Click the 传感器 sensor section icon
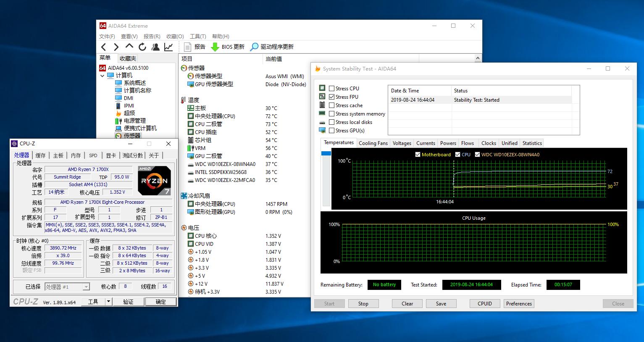 tap(184, 68)
